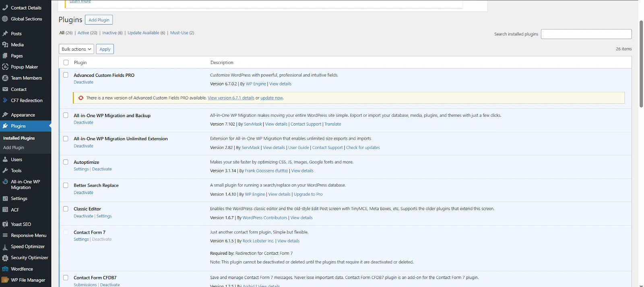Screen dimensions: 644x287
Task: Click in the Search installed plugins field
Action: pyautogui.click(x=586, y=34)
